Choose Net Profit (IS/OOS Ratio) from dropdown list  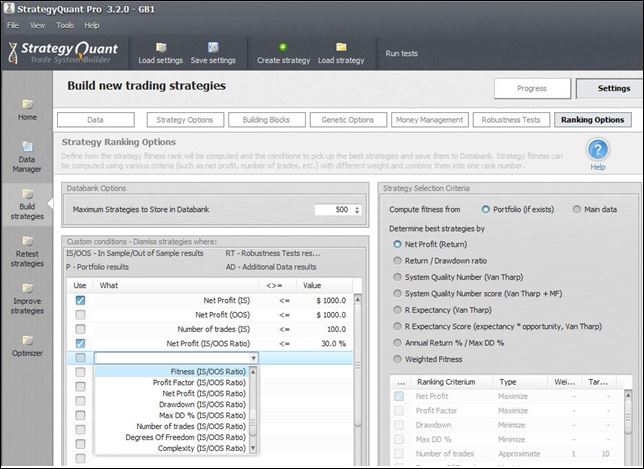click(x=171, y=393)
